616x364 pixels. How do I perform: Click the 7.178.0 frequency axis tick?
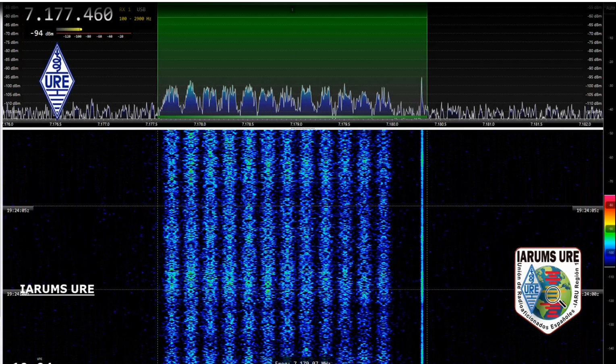click(199, 124)
